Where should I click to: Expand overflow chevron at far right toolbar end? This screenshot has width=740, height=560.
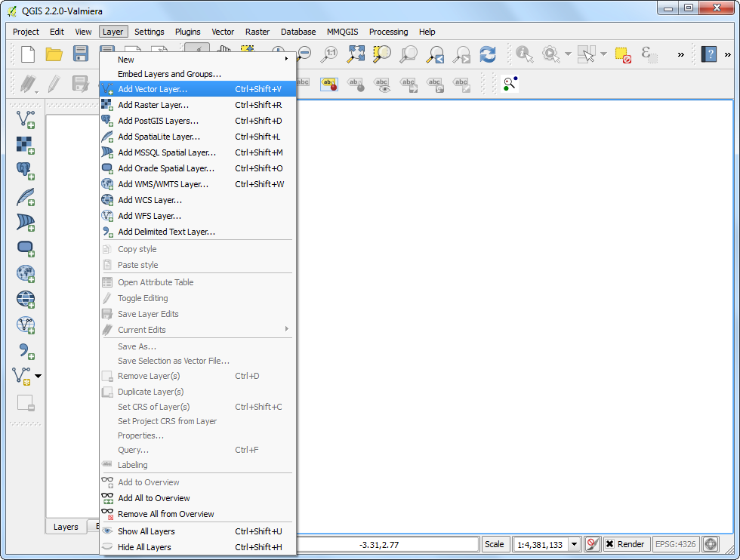727,54
